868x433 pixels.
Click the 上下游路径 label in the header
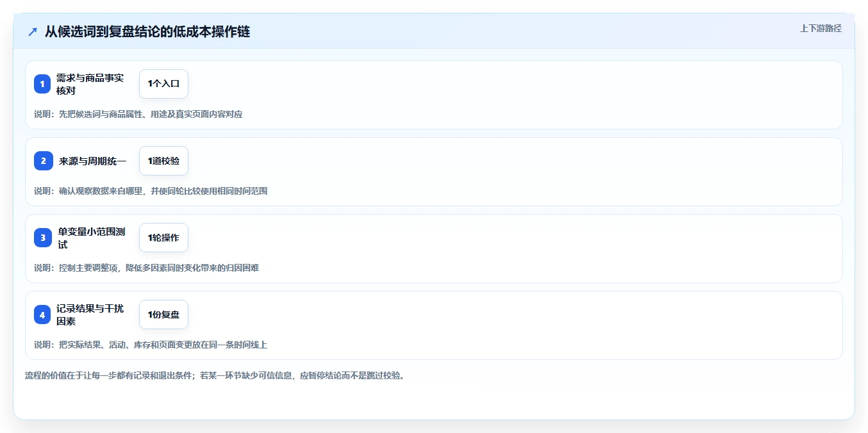tap(821, 28)
